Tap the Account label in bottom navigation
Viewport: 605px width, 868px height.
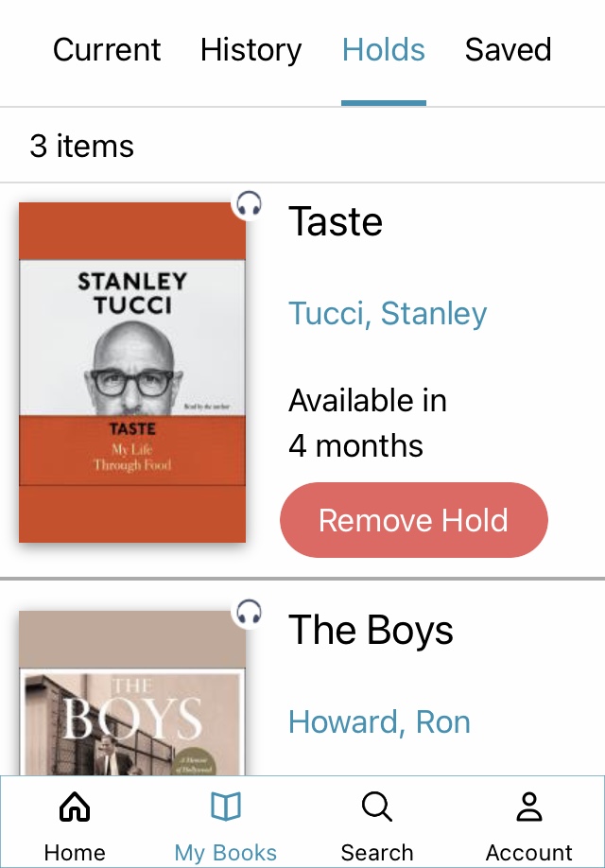tap(528, 852)
